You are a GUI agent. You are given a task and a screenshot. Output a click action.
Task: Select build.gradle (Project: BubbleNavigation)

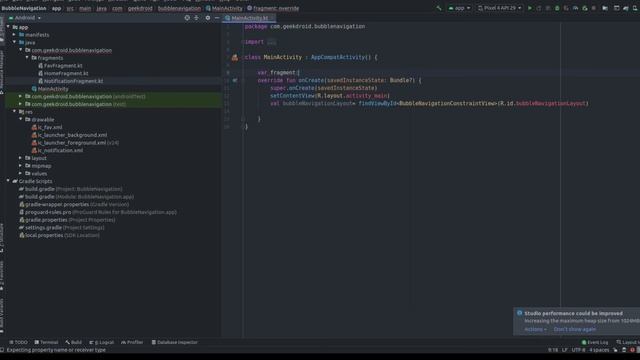tap(70, 189)
